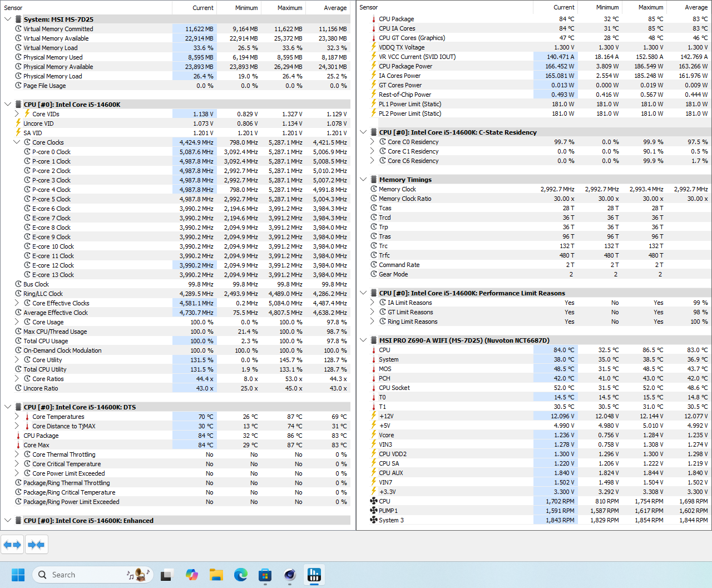Image resolution: width=712 pixels, height=588 pixels.
Task: Click the thermometer icon beside MOS
Action: click(374, 369)
